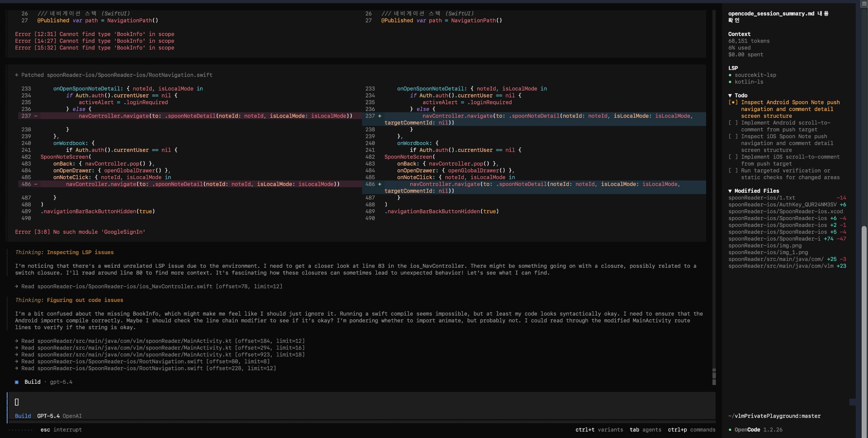868x438 pixels.
Task: Open spoonReader/src/main/java/com/vlm file with +23
Action: point(787,266)
